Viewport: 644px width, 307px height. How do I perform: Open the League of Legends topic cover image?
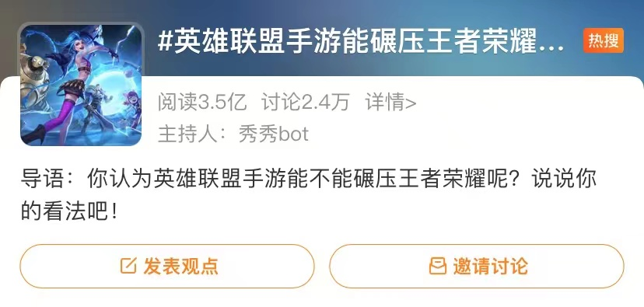[x=81, y=85]
